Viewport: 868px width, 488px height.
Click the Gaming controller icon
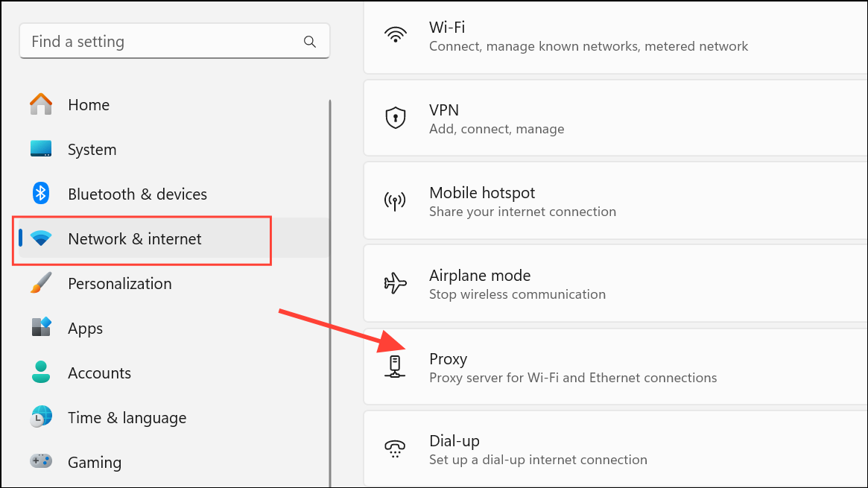click(x=42, y=462)
